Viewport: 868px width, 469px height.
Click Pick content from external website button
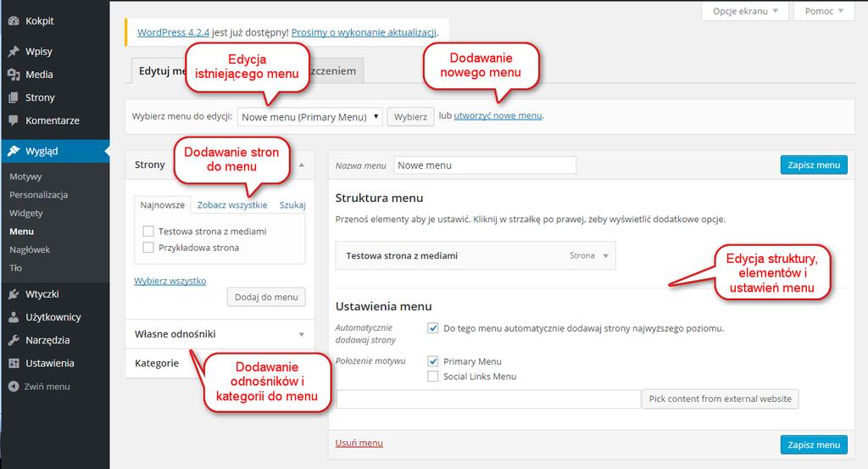click(721, 399)
